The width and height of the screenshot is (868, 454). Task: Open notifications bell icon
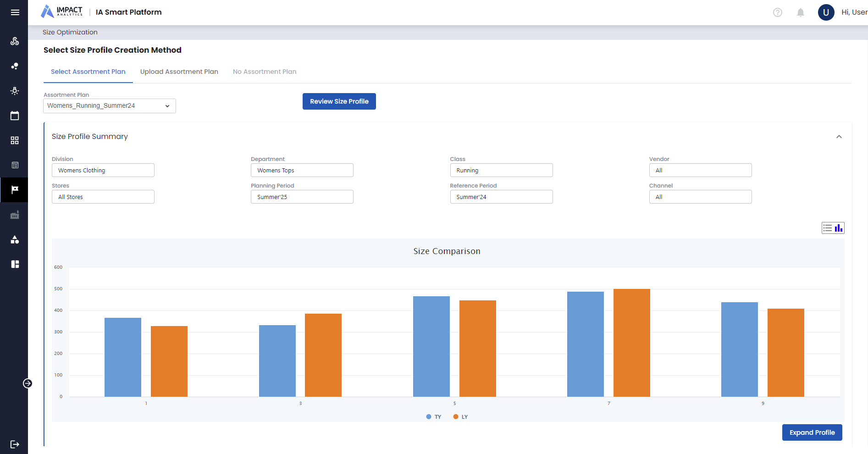[801, 12]
